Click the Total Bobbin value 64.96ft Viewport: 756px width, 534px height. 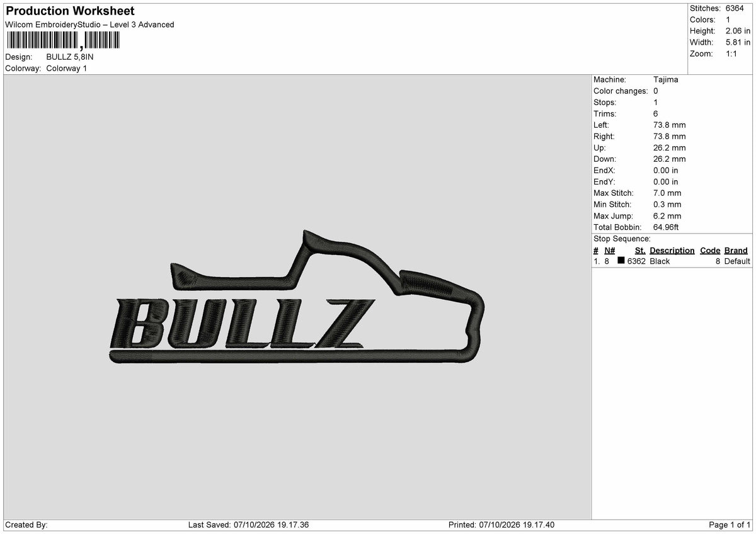coord(667,227)
